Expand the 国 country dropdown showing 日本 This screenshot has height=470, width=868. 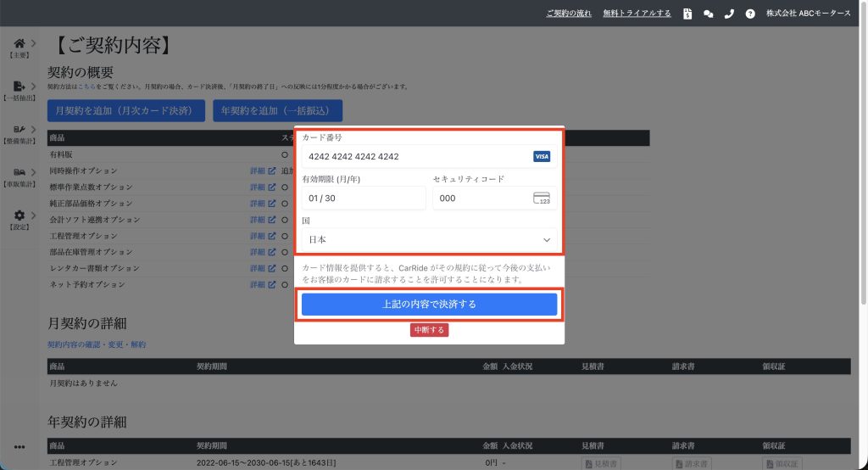click(430, 240)
